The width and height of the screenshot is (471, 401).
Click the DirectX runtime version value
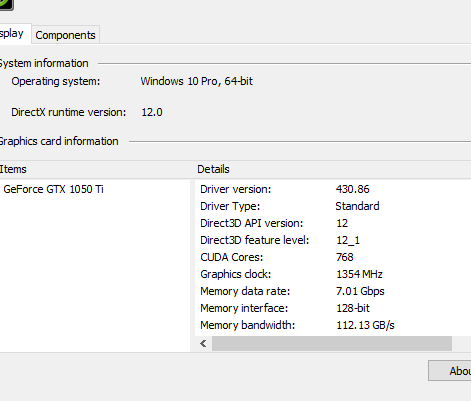(x=152, y=112)
